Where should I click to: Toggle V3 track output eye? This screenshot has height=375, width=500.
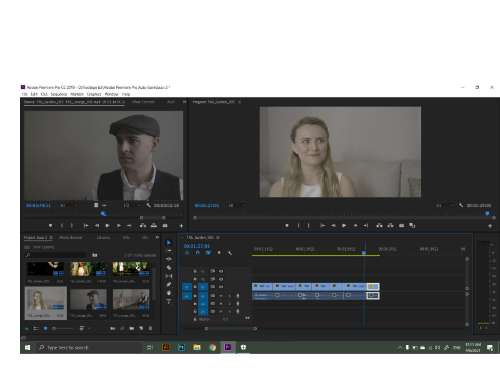(x=221, y=271)
